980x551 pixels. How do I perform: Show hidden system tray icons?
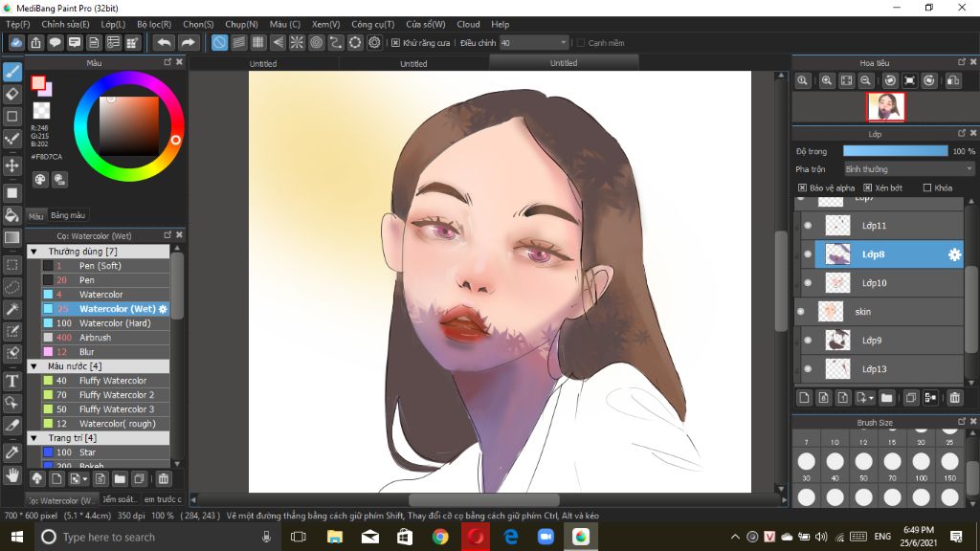pos(735,537)
